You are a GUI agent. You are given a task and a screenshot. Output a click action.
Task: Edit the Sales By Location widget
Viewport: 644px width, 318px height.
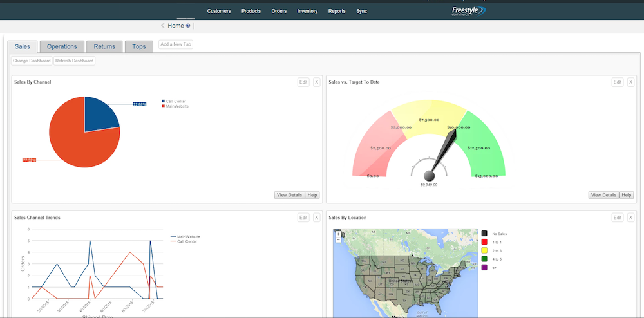618,218
